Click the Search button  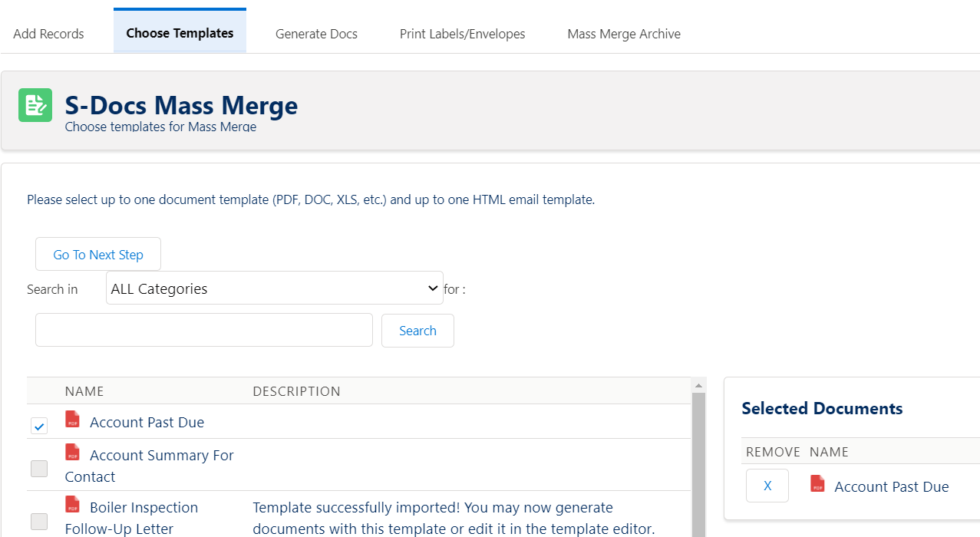point(417,331)
